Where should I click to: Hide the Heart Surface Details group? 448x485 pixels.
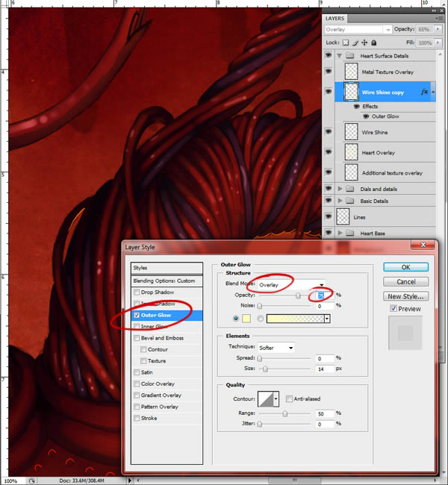(329, 55)
